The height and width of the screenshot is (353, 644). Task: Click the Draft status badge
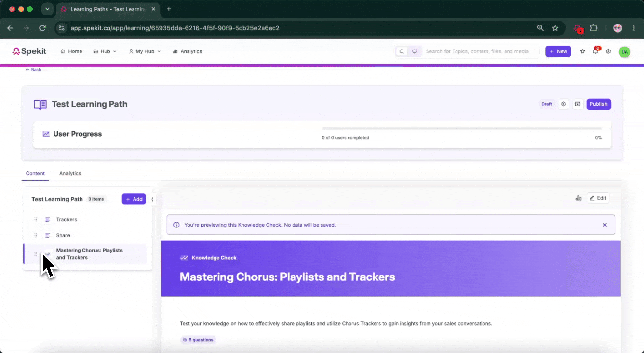click(x=547, y=104)
